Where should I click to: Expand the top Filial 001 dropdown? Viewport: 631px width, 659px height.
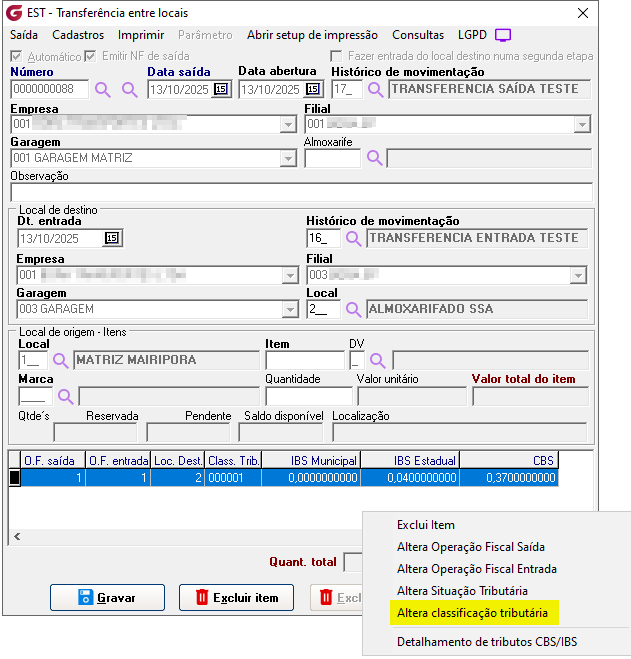click(x=582, y=124)
